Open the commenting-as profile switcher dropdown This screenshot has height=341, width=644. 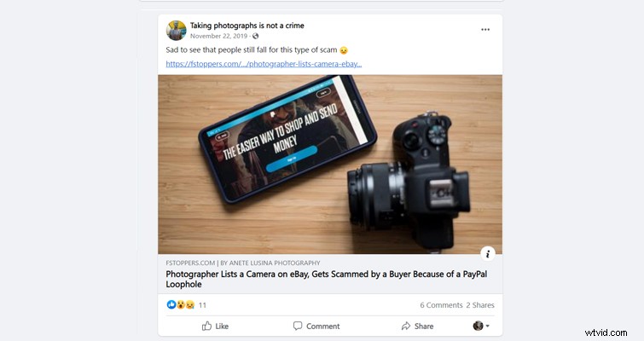point(481,326)
